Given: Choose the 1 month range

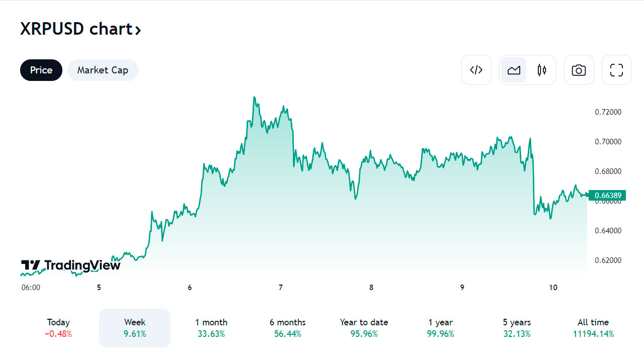Looking at the screenshot, I should tap(211, 328).
